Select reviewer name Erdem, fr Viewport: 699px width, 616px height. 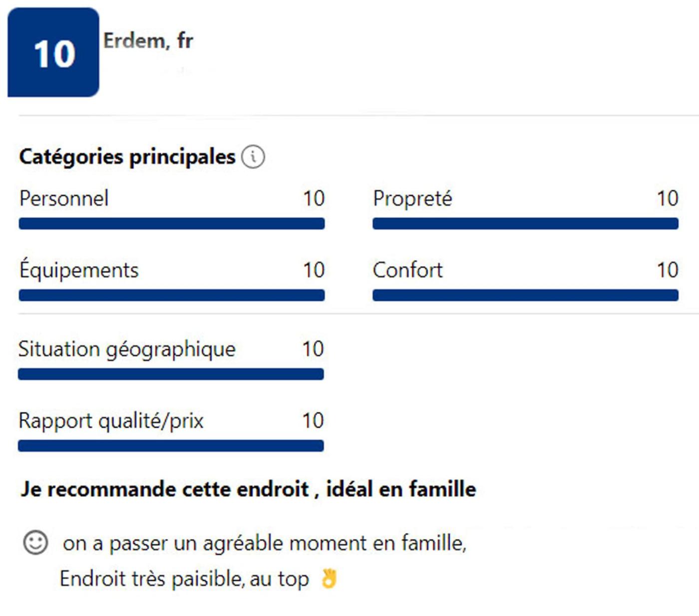148,41
